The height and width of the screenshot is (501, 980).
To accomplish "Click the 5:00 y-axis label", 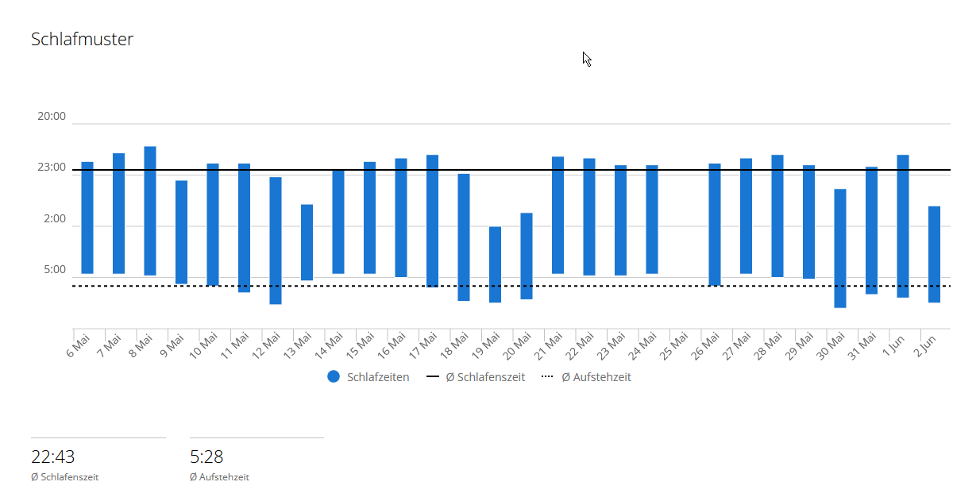I will 55,270.
